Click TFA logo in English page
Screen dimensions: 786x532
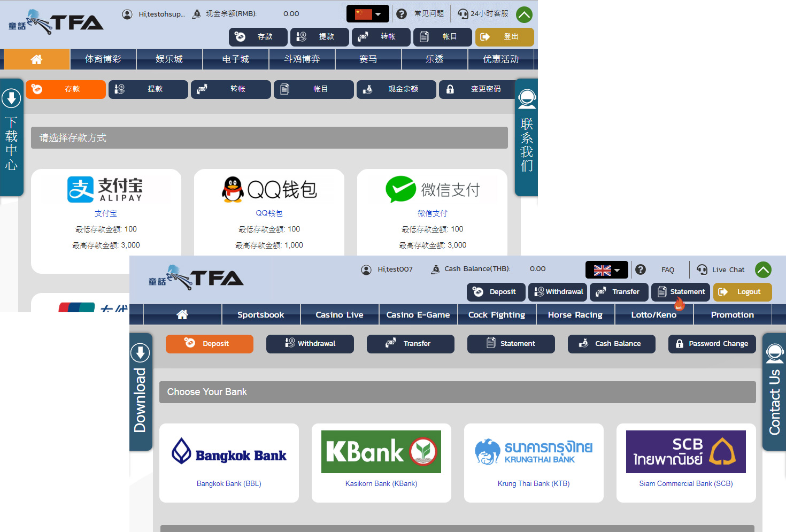point(196,277)
